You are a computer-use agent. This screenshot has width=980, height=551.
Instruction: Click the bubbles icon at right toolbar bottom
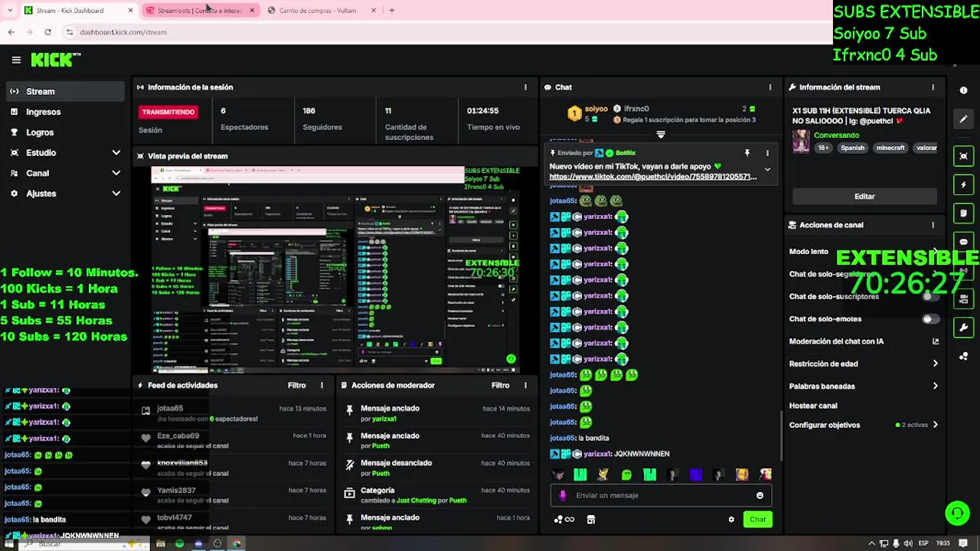tap(963, 356)
